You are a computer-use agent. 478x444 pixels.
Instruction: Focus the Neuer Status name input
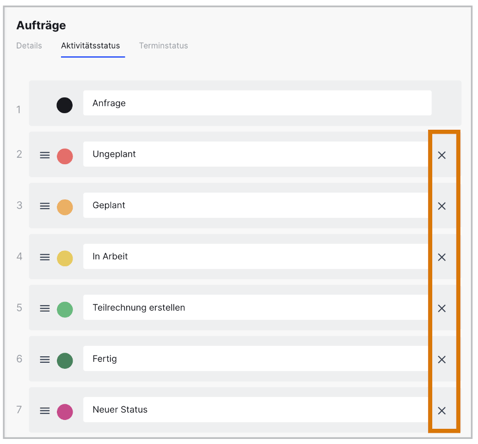click(x=256, y=410)
